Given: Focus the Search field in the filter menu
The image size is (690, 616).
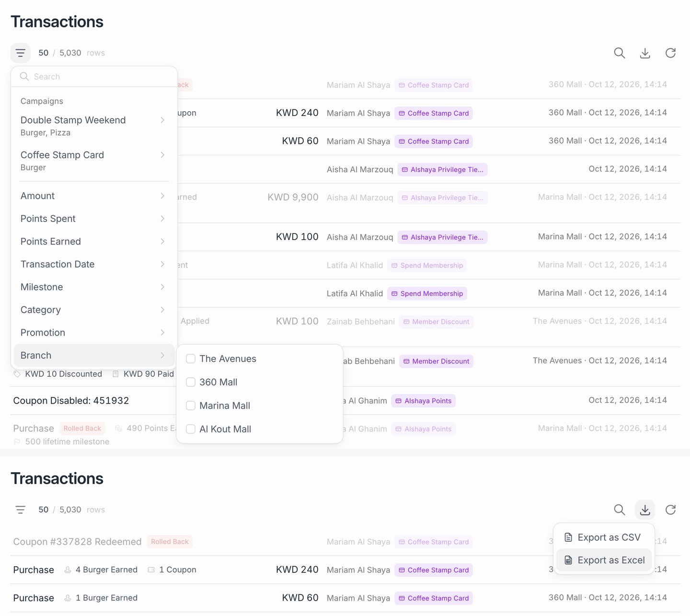Looking at the screenshot, I should (x=94, y=77).
